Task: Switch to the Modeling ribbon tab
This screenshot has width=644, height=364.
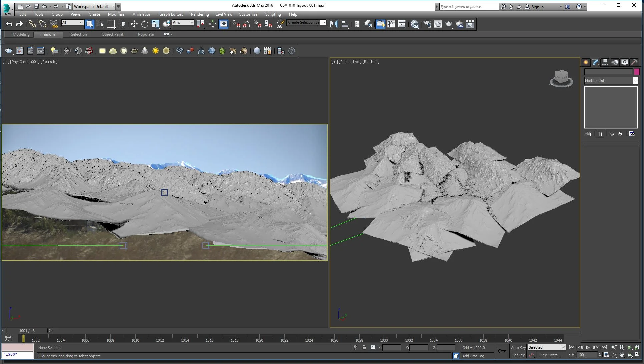Action: point(20,34)
